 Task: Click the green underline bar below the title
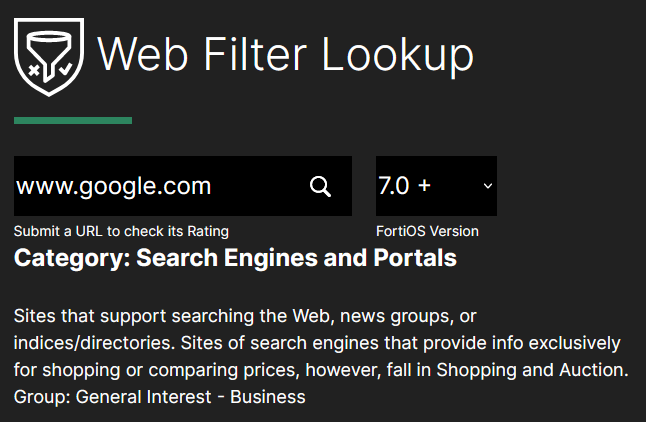pos(73,121)
